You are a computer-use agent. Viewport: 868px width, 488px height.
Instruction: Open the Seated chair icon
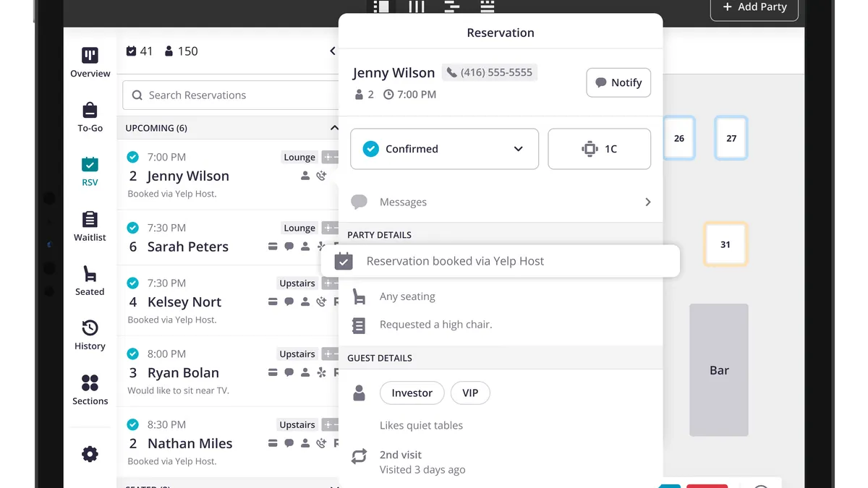tap(90, 275)
